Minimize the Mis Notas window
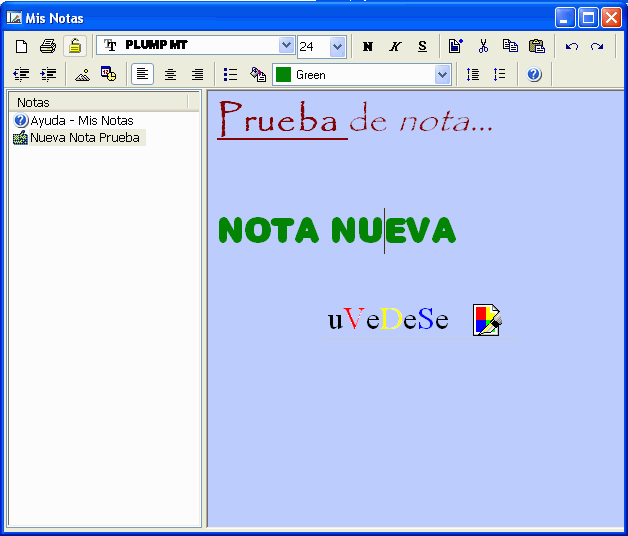The image size is (628, 536). [565, 18]
